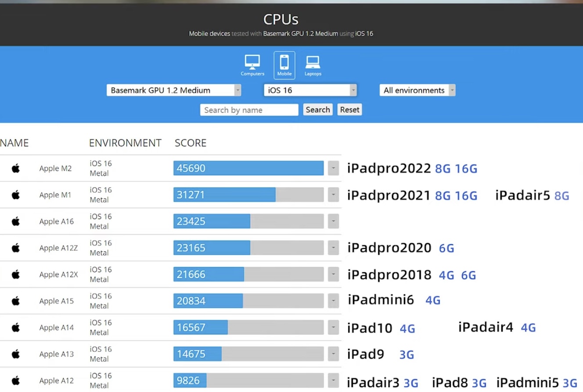Click the iPadair4 annotation label
The image size is (583, 392).
click(486, 327)
